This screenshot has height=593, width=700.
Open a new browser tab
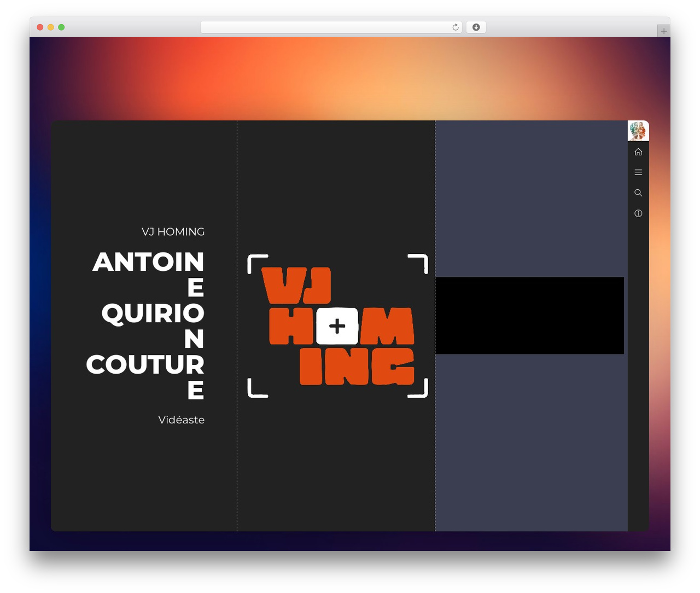(x=663, y=31)
